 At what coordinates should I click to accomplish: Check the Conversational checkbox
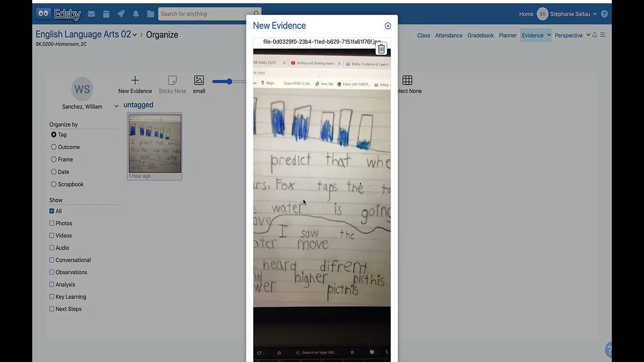coord(52,260)
